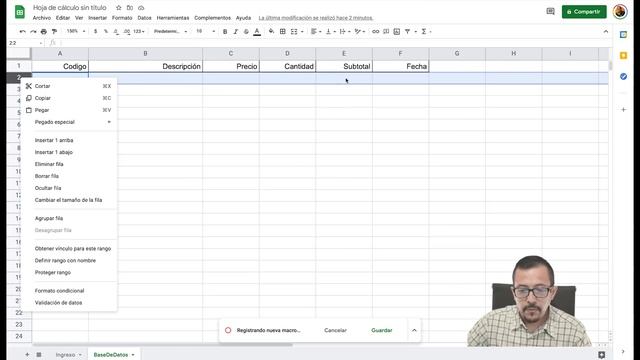Open the vertical align dropdown

[330, 31]
